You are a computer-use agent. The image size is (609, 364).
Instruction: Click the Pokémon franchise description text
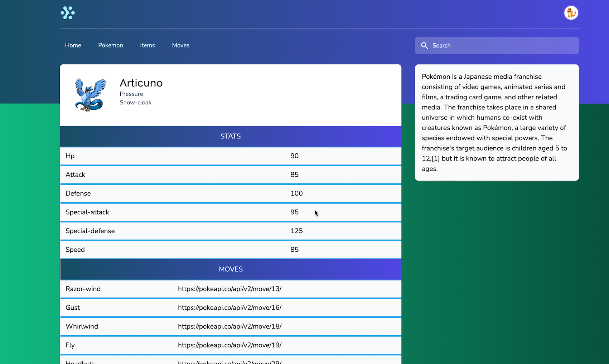pos(494,123)
